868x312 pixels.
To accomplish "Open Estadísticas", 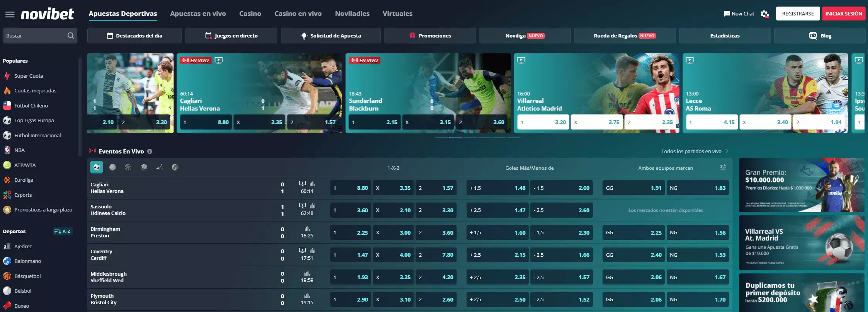I will (725, 36).
